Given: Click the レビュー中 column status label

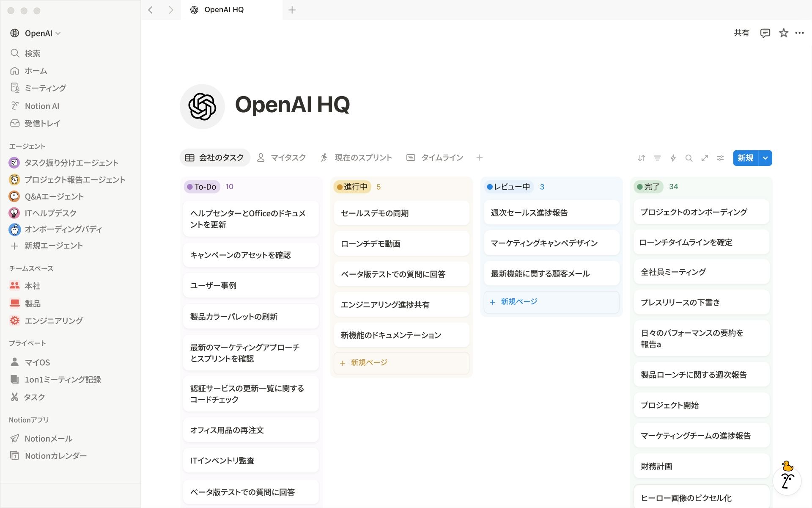Looking at the screenshot, I should click(509, 187).
